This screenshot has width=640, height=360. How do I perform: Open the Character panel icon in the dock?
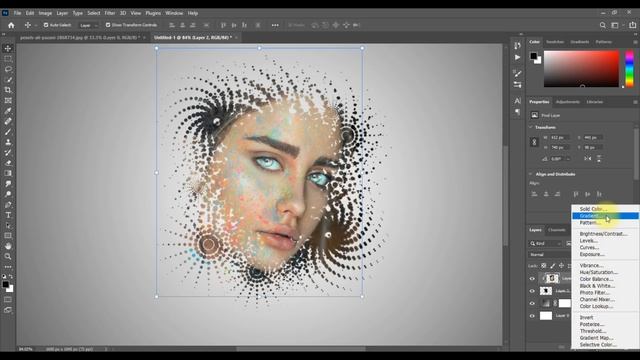[x=518, y=101]
